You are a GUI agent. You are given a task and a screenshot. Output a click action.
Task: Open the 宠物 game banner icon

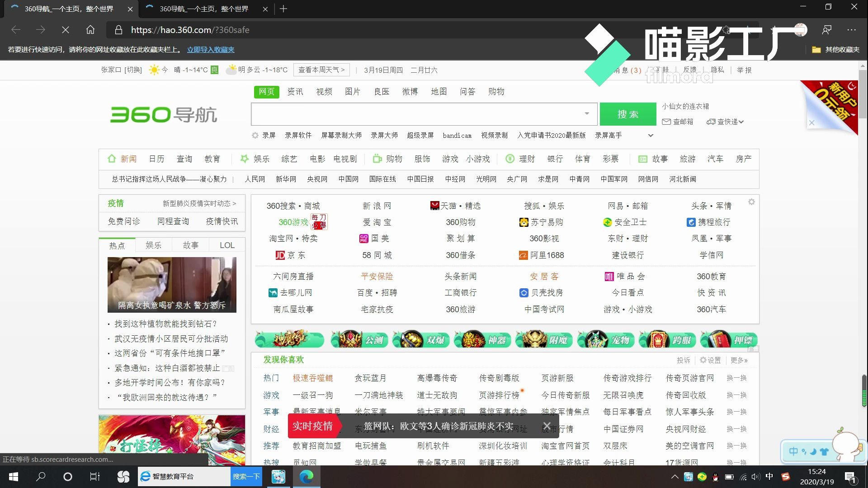[606, 339]
